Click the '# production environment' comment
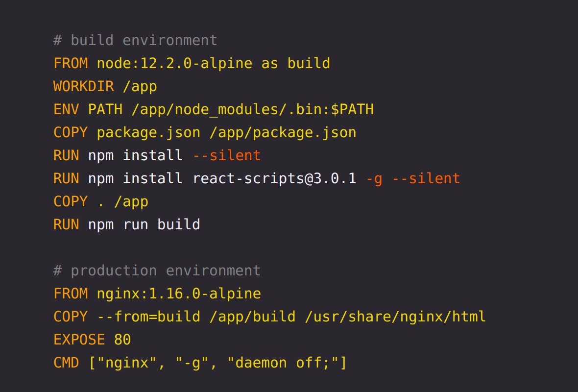 [x=157, y=270]
